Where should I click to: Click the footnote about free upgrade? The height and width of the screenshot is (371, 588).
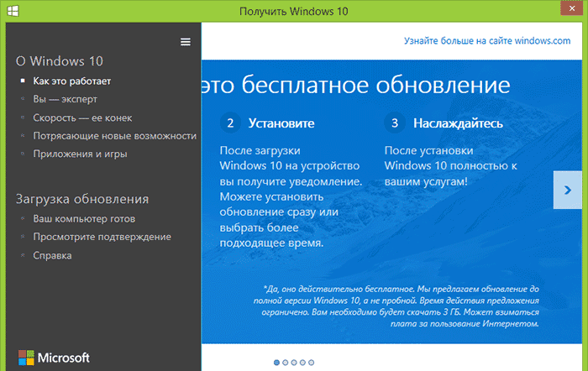coord(396,306)
